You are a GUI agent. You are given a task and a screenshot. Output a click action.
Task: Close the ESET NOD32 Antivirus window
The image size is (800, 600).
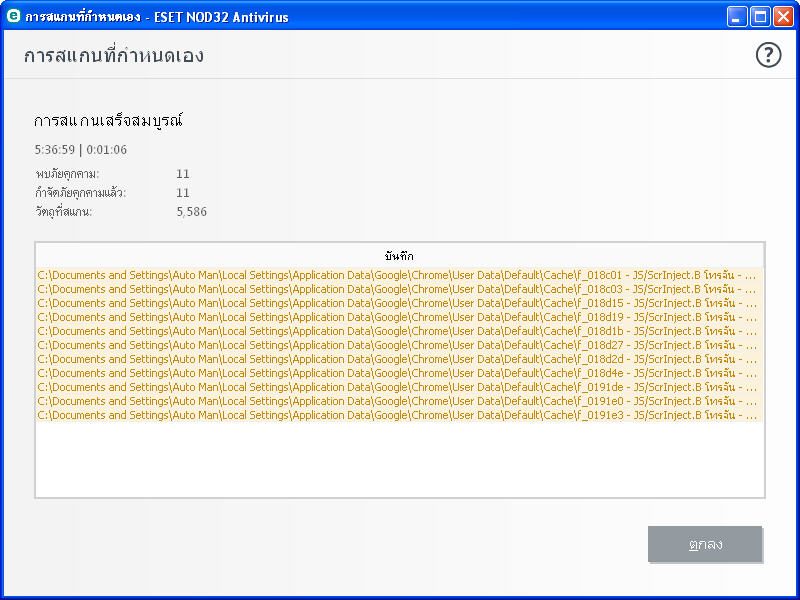pyautogui.click(x=783, y=17)
